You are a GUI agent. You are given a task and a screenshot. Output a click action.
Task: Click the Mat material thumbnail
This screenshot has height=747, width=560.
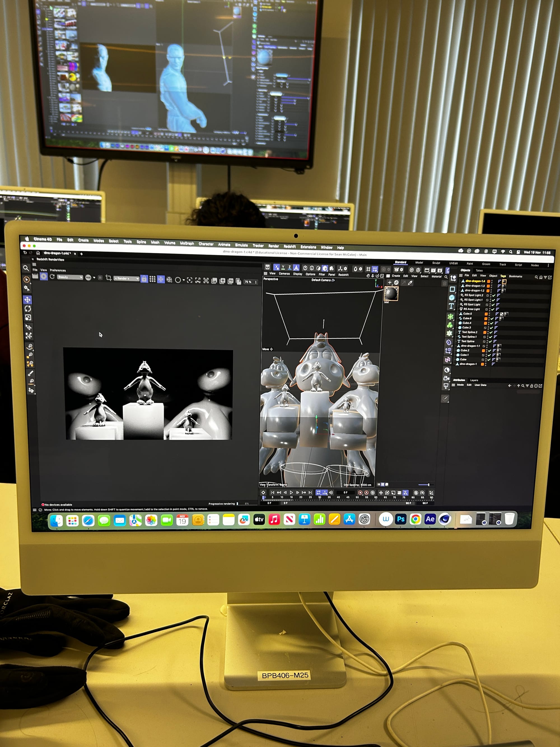coord(391,293)
